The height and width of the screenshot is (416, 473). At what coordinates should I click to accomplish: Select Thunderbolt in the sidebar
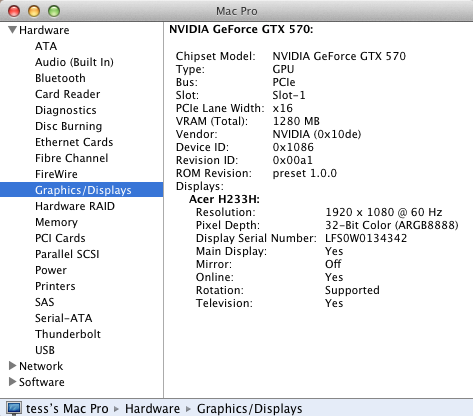click(x=68, y=334)
